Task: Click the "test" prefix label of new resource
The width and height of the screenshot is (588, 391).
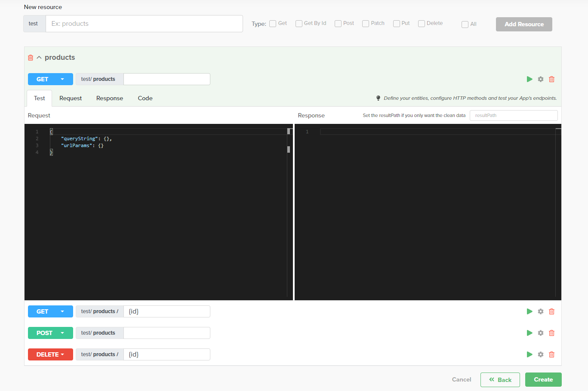Action: coord(34,24)
